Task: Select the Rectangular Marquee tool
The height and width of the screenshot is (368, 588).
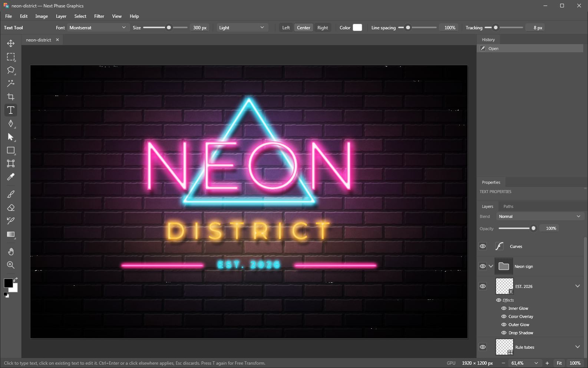Action: click(11, 57)
